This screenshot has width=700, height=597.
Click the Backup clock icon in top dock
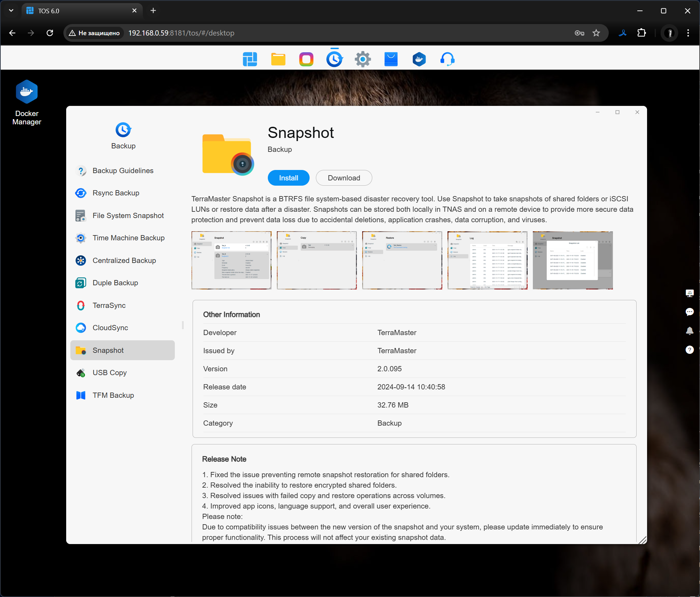(334, 59)
